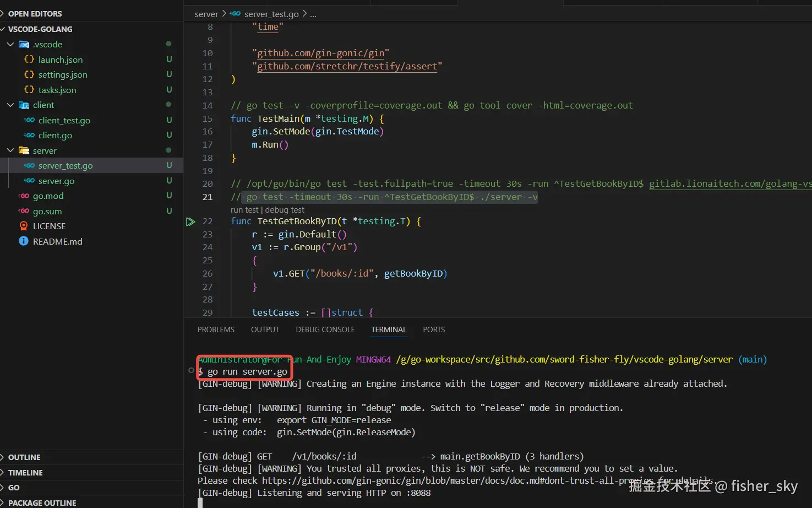Click the breadcrumb ellipsis segment
This screenshot has width=812, height=508.
(313, 14)
